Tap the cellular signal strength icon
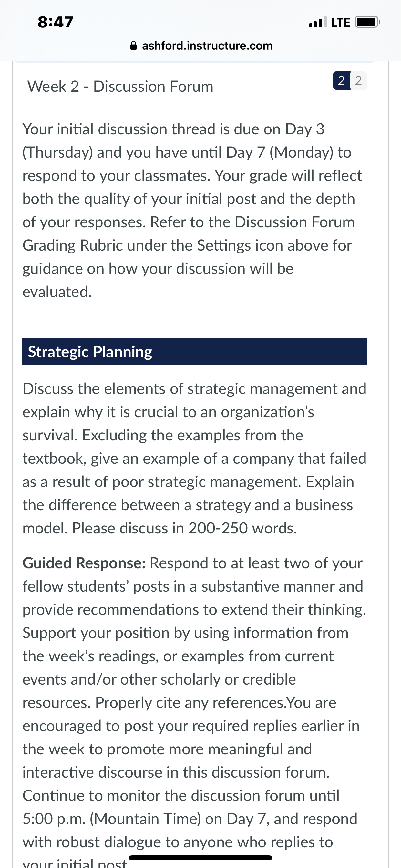This screenshot has height=868, width=401. pos(317,22)
